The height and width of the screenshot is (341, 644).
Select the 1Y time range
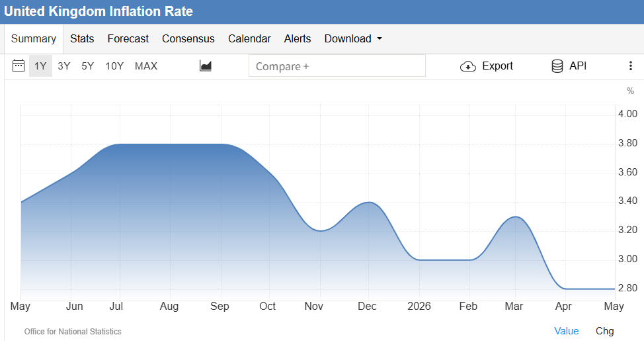(40, 66)
